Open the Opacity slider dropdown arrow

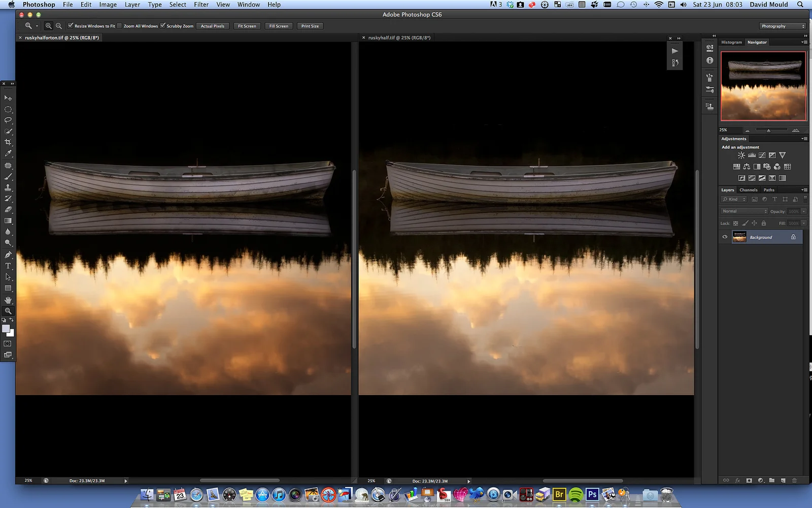[x=804, y=211]
